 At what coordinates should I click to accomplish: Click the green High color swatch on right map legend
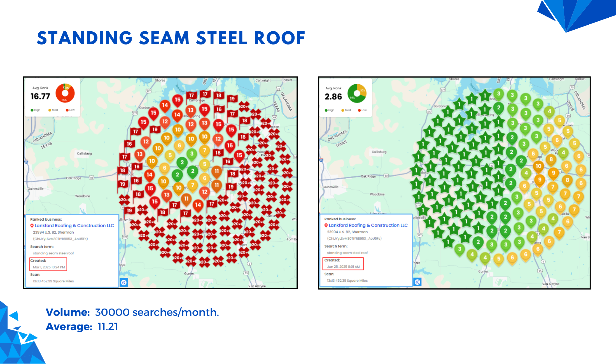pyautogui.click(x=326, y=110)
